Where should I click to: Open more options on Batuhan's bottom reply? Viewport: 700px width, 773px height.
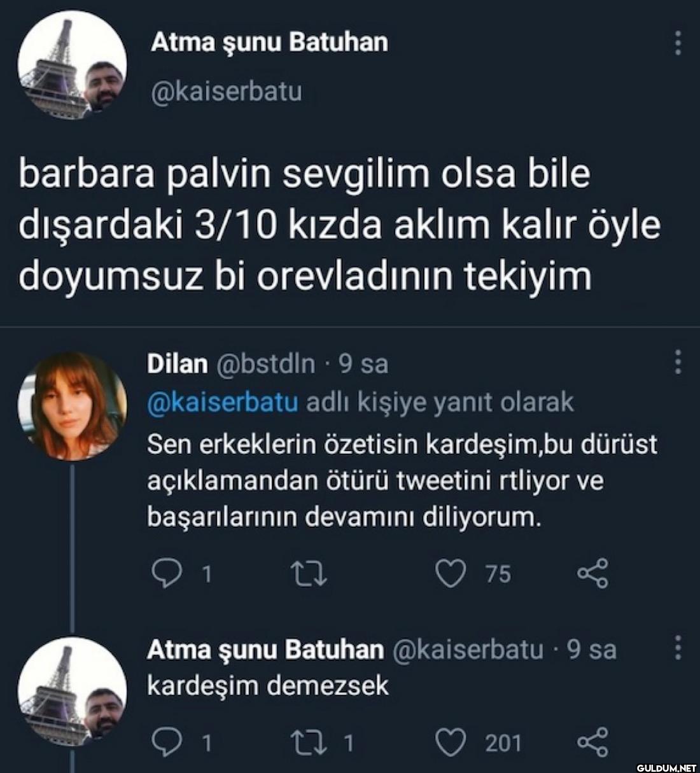coord(678,648)
